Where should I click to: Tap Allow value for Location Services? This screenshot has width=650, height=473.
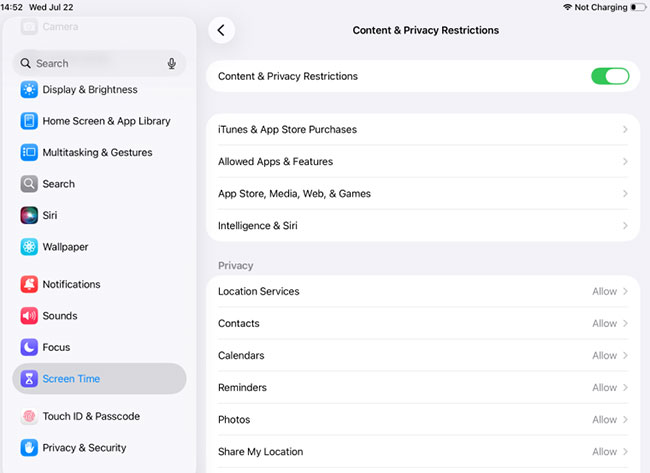[x=604, y=291]
